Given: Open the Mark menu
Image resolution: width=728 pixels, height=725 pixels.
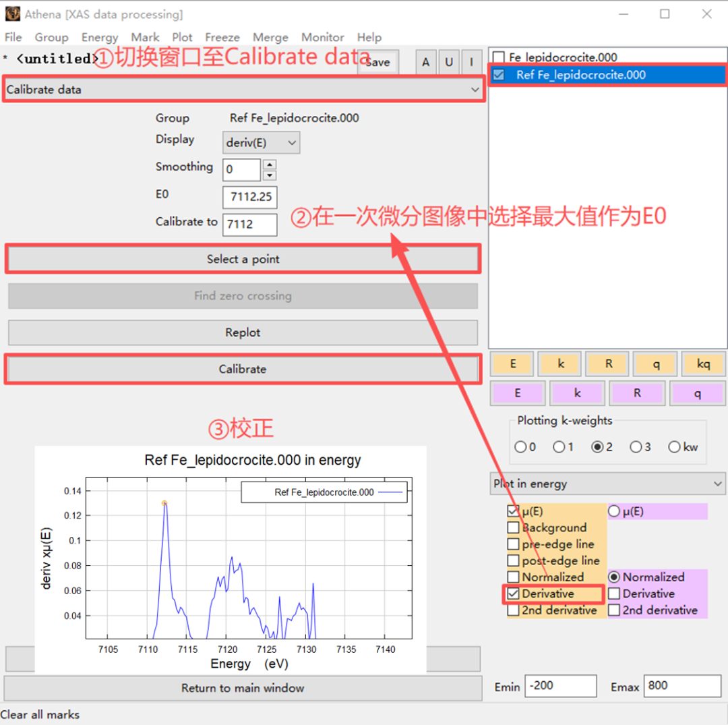Looking at the screenshot, I should click(x=146, y=37).
